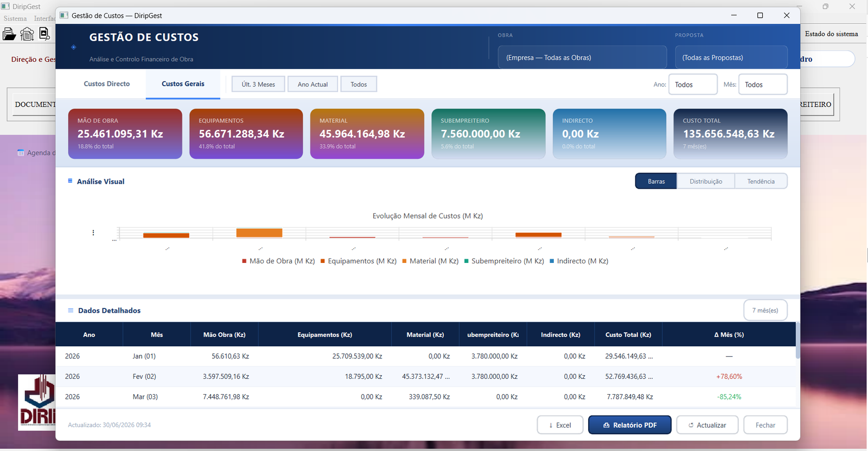The height and width of the screenshot is (451, 868).
Task: Open the Ano filter dropdown
Action: click(x=693, y=85)
